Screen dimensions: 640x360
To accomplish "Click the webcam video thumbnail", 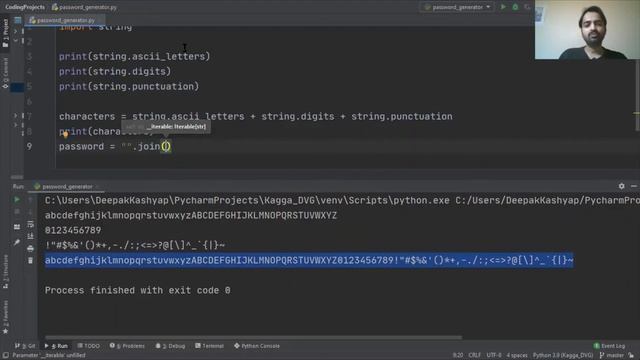I will coord(587,30).
